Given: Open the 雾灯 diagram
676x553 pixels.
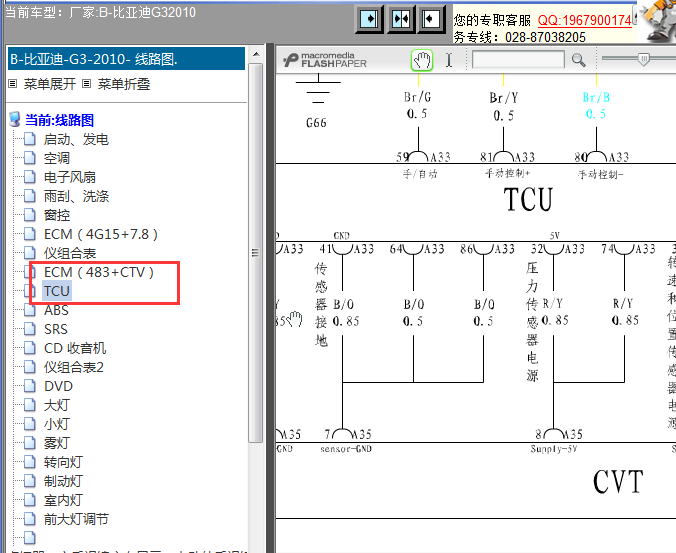Looking at the screenshot, I should pos(56,443).
